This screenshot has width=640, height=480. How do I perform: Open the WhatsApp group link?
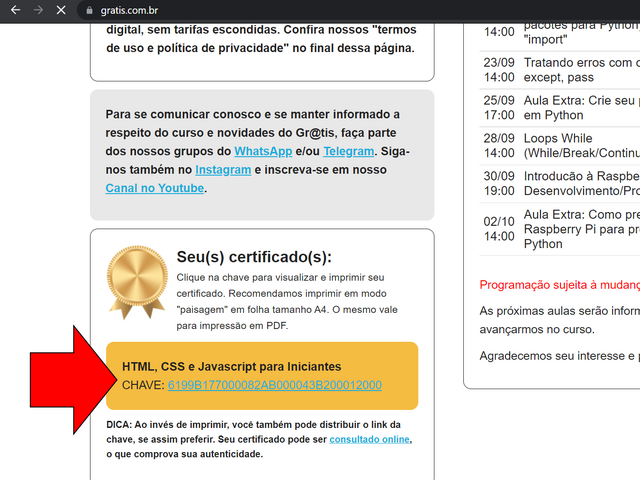coord(263,151)
